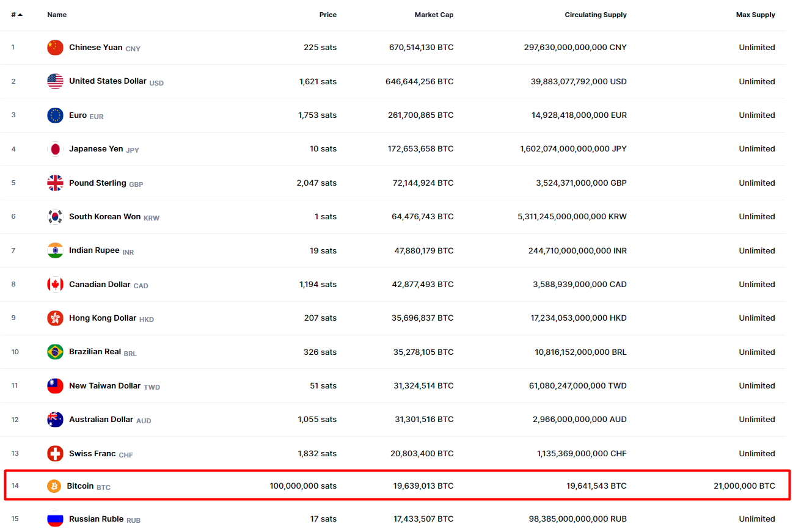Open the Hong Kong Dollar page

point(103,318)
